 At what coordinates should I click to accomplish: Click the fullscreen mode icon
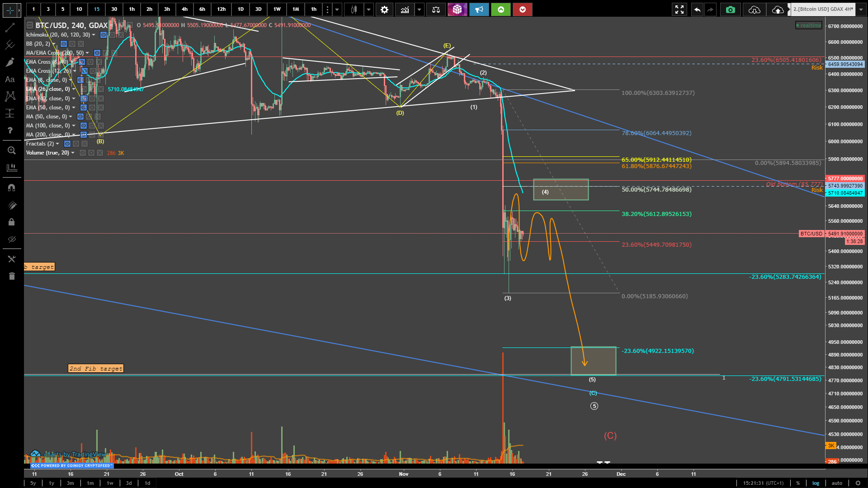679,9
